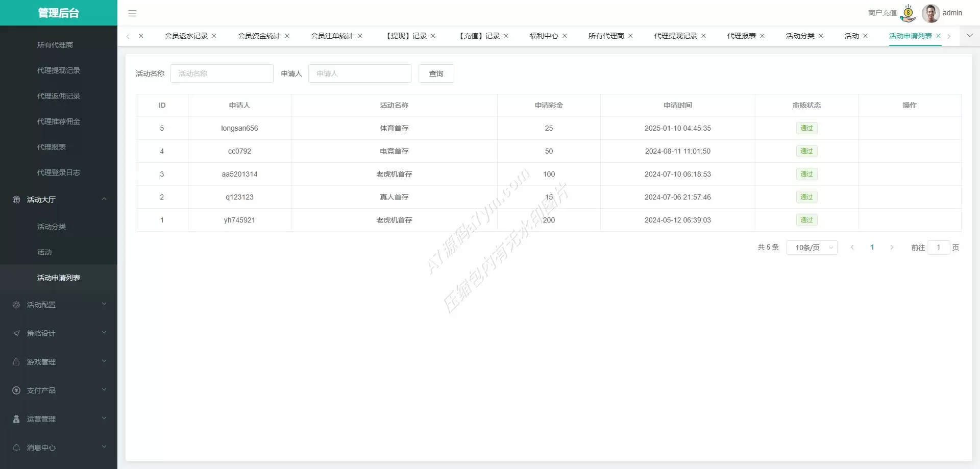This screenshot has width=980, height=469.
Task: Click the merchant recharge money icon
Action: click(908, 13)
